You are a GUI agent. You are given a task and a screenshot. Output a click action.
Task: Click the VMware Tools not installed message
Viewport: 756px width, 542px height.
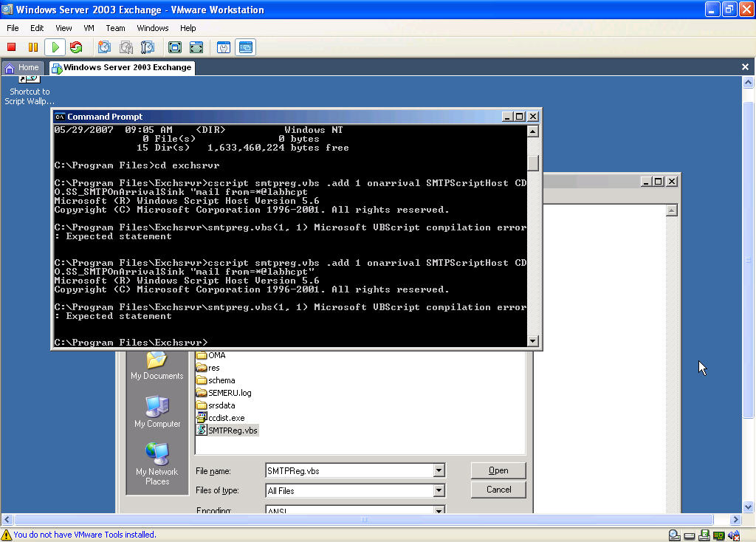(x=85, y=535)
